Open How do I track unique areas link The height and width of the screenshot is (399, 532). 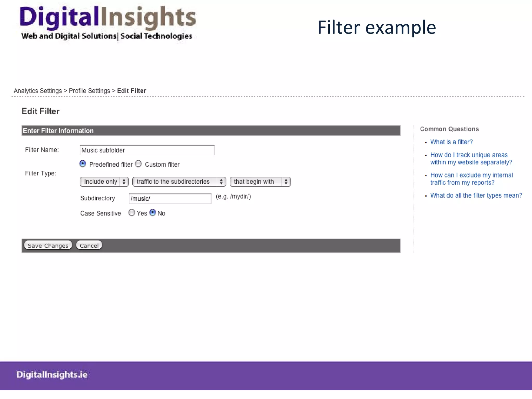(471, 158)
